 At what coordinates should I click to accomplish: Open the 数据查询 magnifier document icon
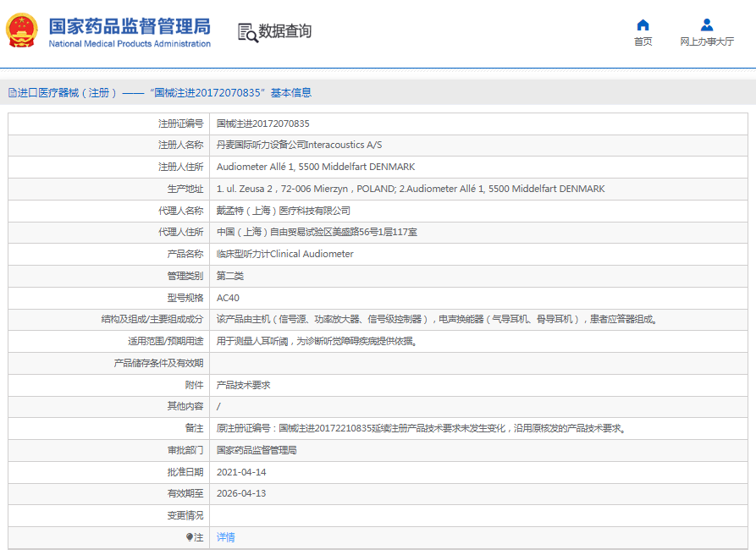pyautogui.click(x=248, y=32)
